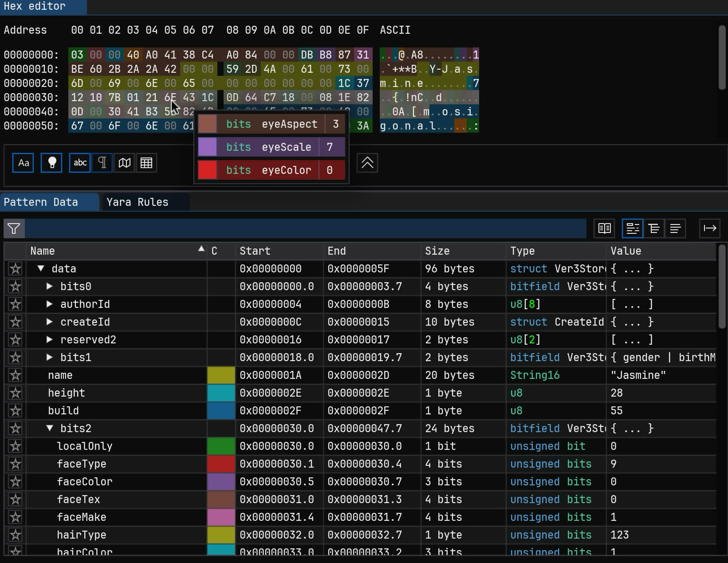
Task: Expand the createId struct node
Action: 50,322
